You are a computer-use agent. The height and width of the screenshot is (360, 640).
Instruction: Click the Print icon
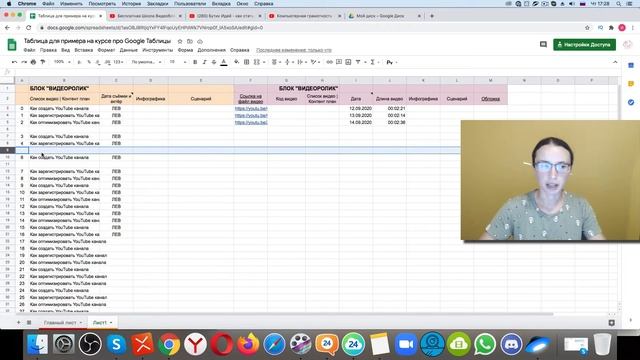coord(33,62)
